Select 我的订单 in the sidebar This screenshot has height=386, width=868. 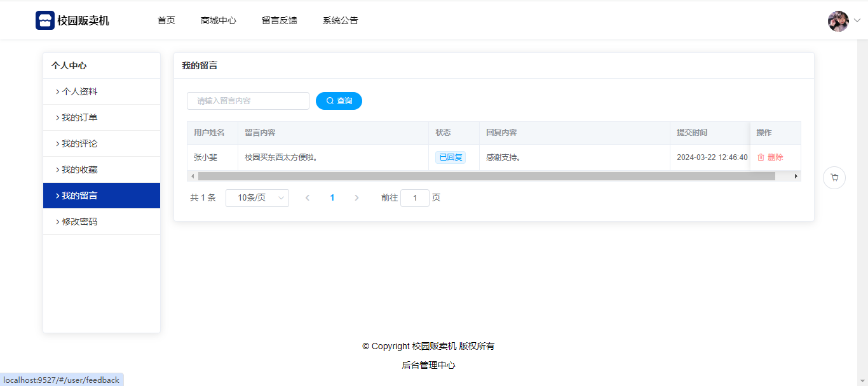(x=79, y=117)
